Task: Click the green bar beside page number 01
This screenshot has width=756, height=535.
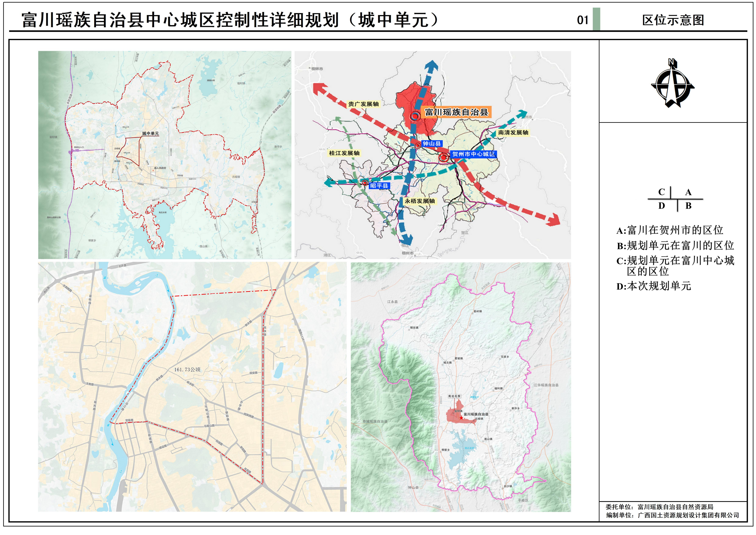Action: coord(596,20)
